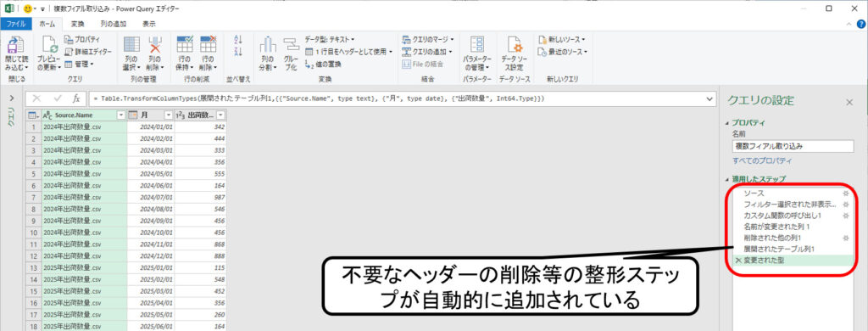Close the Query Settings (クエリの設定) pane

849,102
